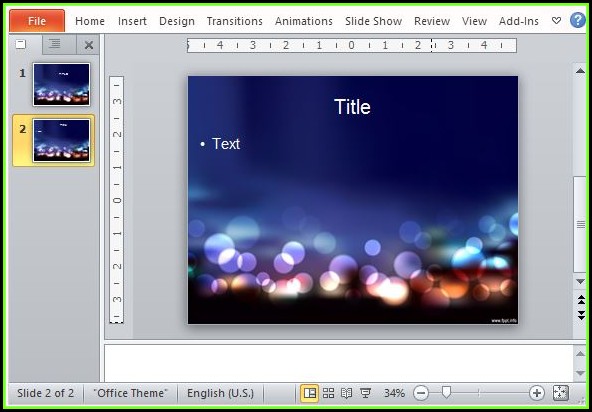Open the Animations ribbon tab
Image resolution: width=592 pixels, height=412 pixels.
[304, 21]
